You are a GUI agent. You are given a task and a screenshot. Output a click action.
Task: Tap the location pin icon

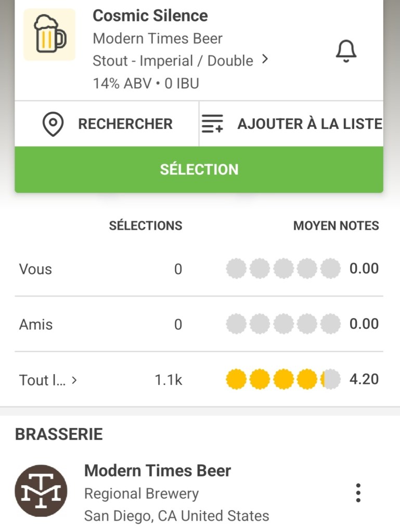click(x=53, y=124)
